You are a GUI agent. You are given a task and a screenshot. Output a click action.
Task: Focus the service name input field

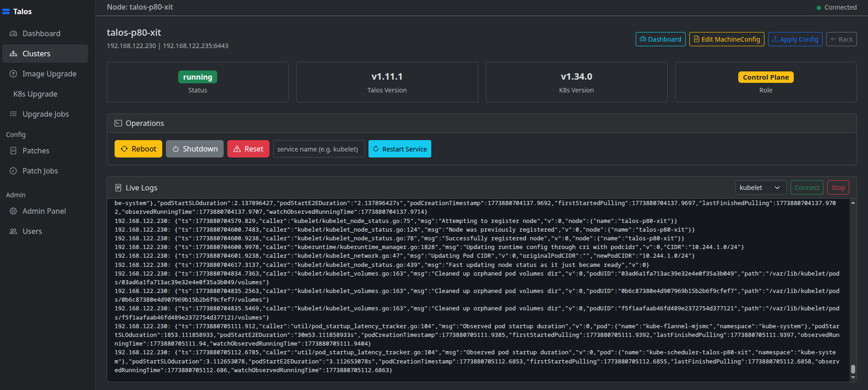click(x=319, y=149)
